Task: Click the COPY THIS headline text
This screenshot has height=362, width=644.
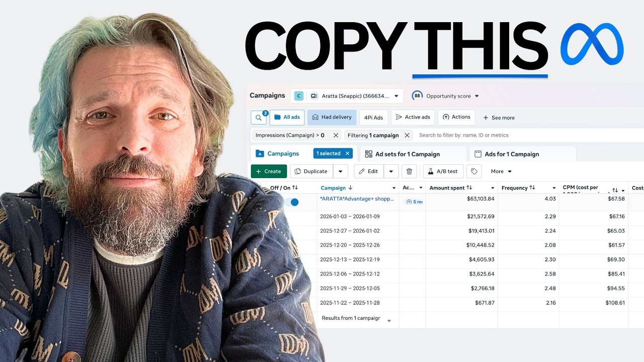Action: [x=396, y=46]
